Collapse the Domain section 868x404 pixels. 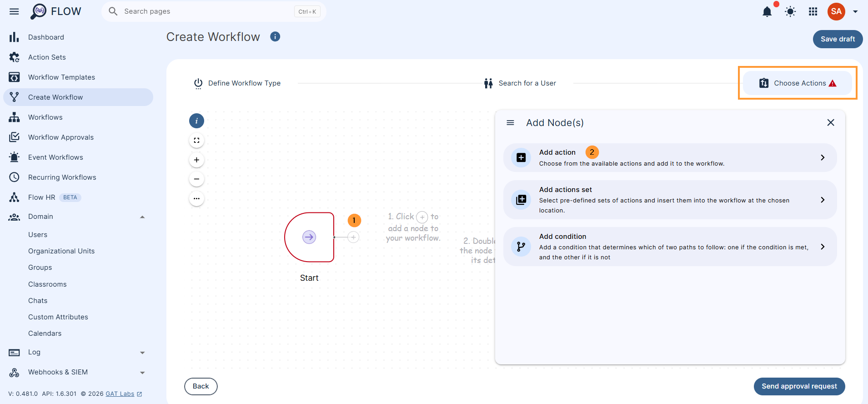tap(142, 217)
